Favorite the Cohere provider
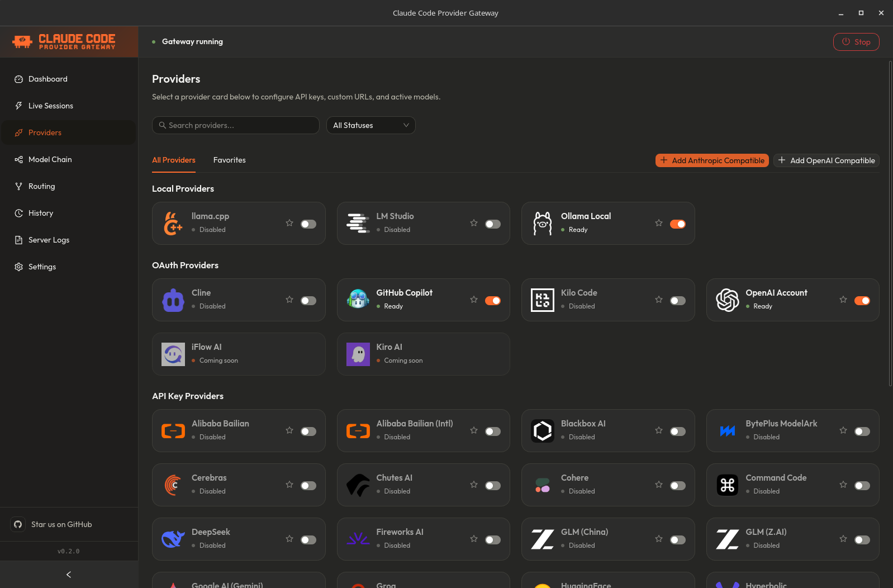893x588 pixels. (659, 485)
